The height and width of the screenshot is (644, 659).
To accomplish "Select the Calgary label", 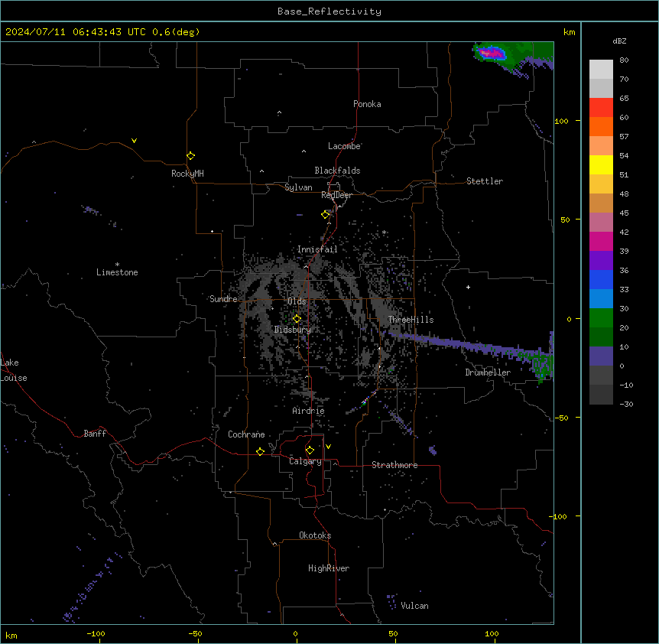I will [x=306, y=461].
